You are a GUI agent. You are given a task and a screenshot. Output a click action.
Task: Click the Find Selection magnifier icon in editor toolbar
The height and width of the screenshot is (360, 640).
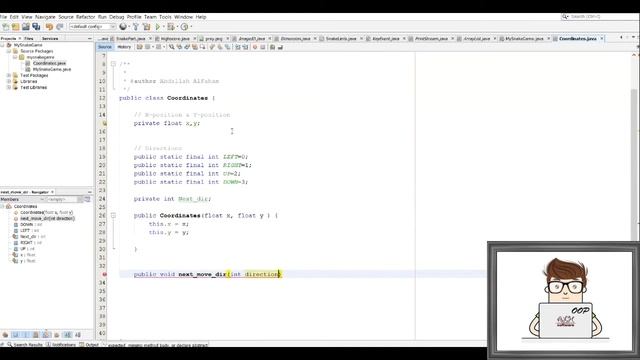click(171, 47)
